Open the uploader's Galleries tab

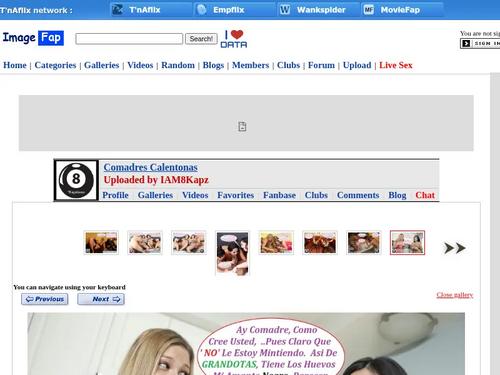click(x=155, y=195)
